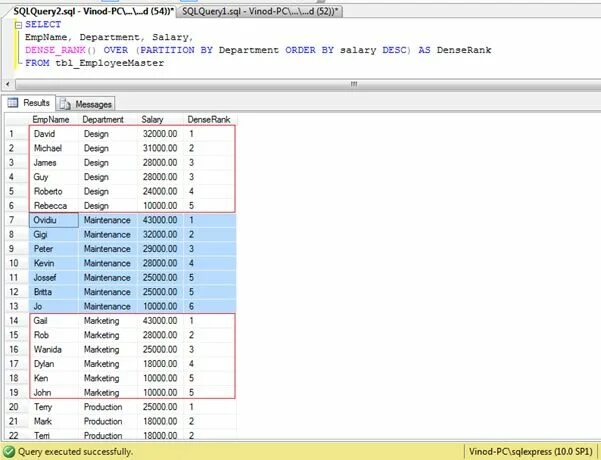Click the green query success status icon

9,452
